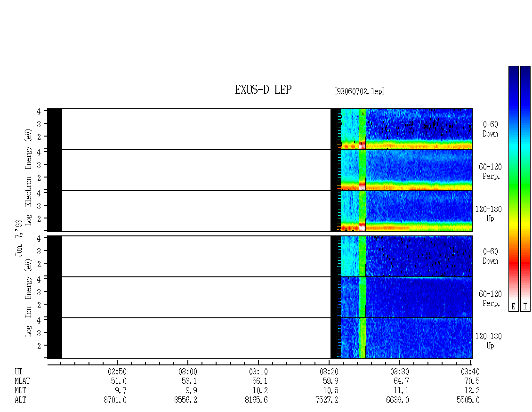
Task: Click the ion 120-180 Up panel label
Action: coord(488,341)
